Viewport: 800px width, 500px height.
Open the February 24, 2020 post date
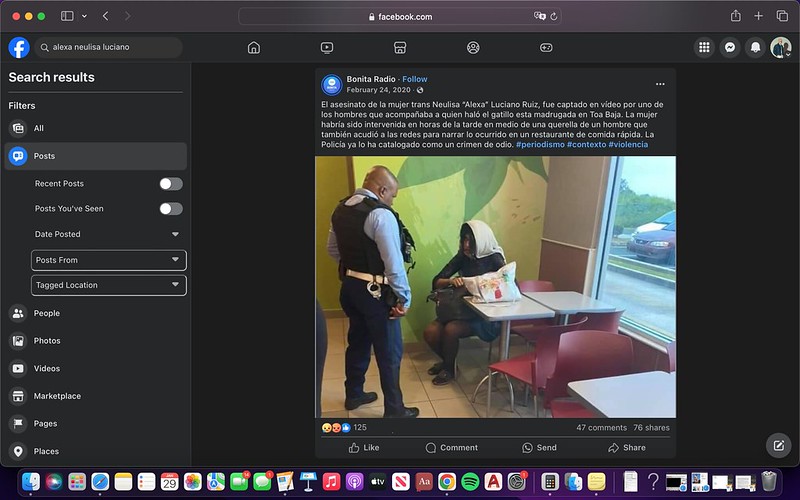tap(379, 90)
